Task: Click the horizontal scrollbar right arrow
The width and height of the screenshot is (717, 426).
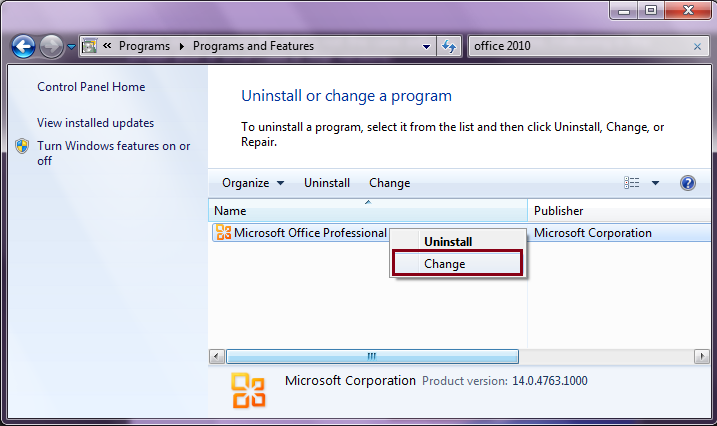Action: click(701, 356)
